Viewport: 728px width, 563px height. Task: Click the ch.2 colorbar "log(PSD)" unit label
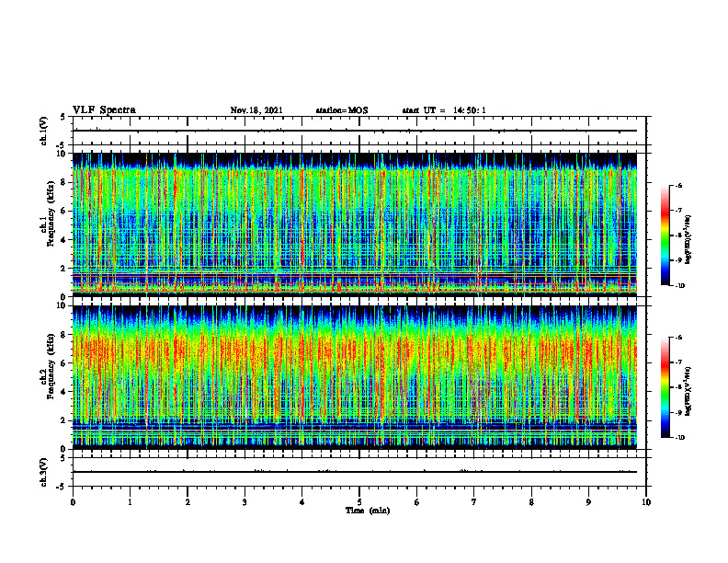click(688, 392)
